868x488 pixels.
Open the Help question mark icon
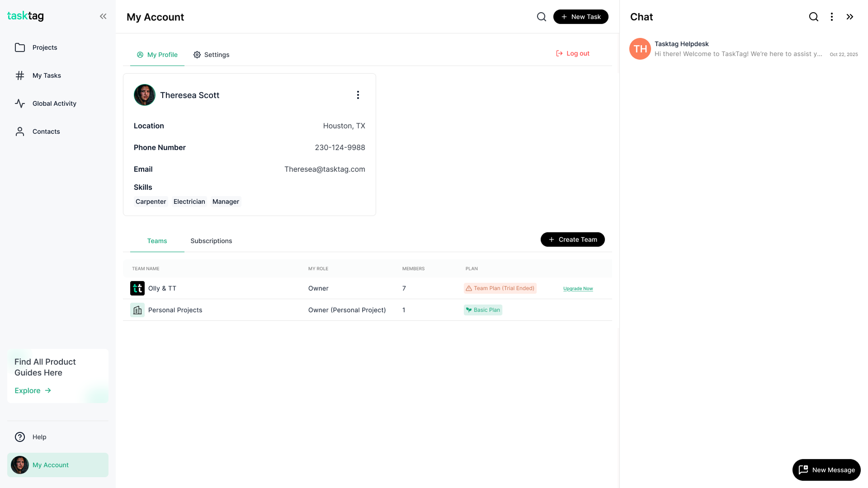pos(20,437)
